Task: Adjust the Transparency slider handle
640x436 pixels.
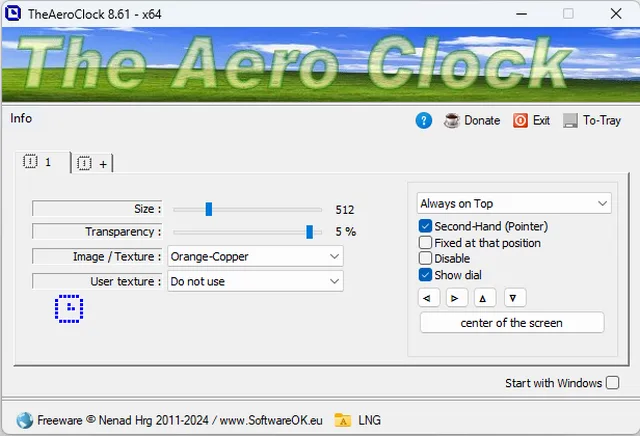Action: [309, 231]
